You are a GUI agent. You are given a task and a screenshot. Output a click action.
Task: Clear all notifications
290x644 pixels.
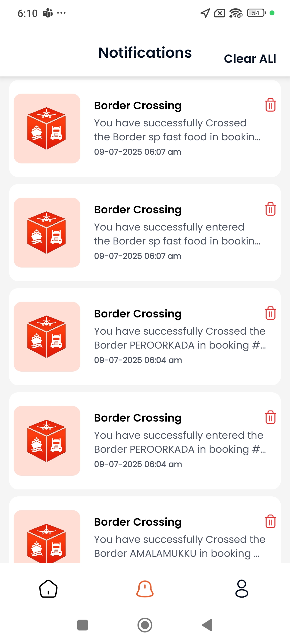(250, 58)
